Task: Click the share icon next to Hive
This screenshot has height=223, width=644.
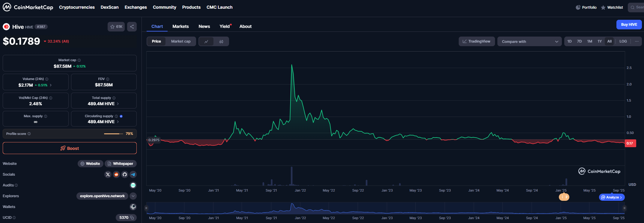Action: (132, 27)
